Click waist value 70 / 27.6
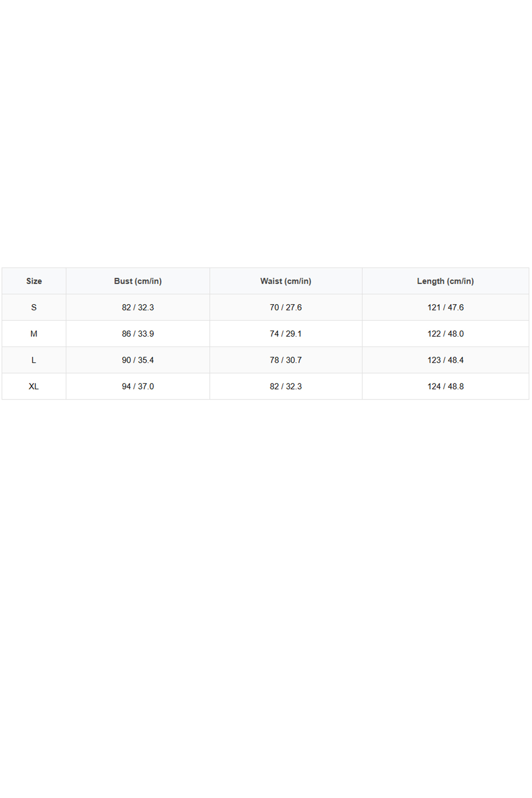 pos(286,308)
